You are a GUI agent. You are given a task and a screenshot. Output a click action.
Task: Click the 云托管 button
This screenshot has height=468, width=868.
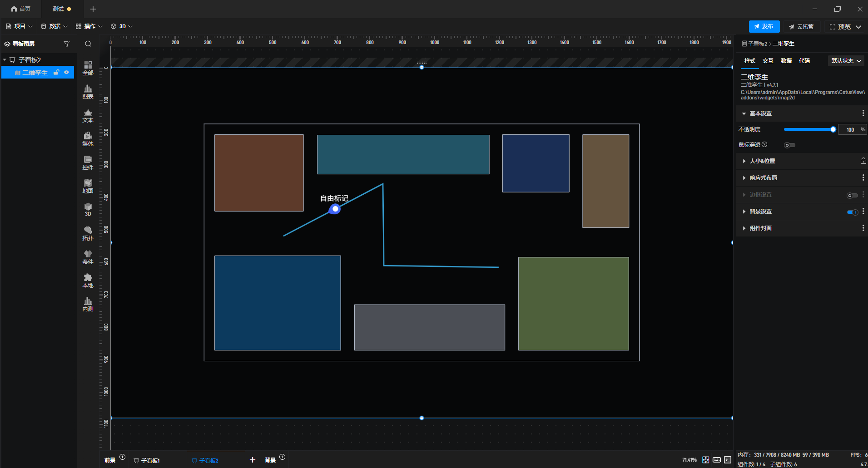[x=801, y=27]
